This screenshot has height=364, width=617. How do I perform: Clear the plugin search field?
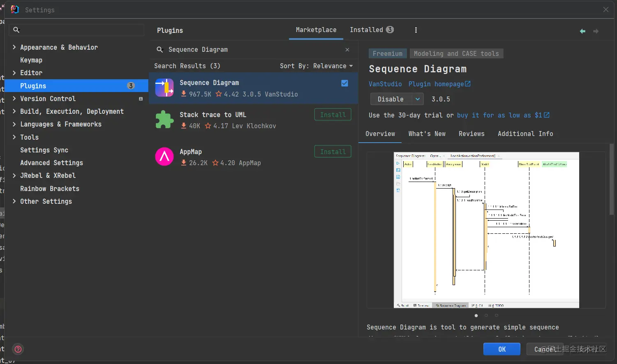tap(347, 50)
